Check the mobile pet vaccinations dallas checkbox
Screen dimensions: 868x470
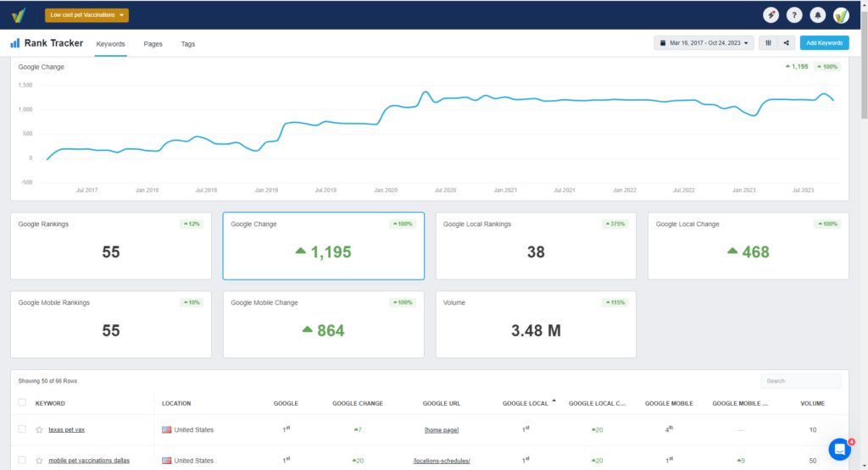tap(22, 461)
